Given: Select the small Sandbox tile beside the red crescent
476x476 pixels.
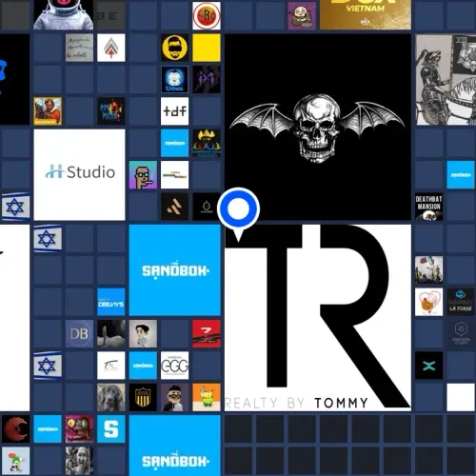Looking at the screenshot, I should 48,429.
